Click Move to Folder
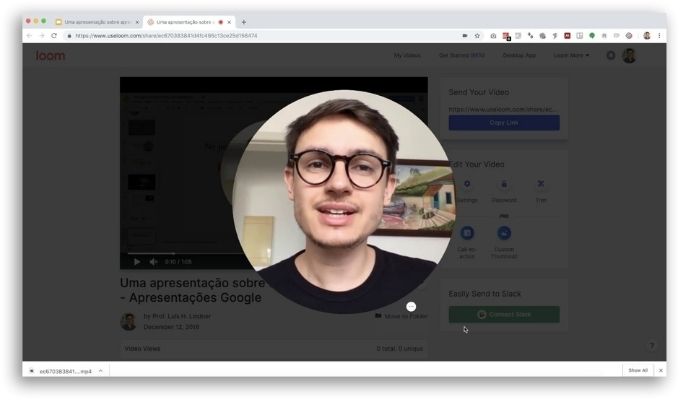Screen dimensions: 700x400 point(401,316)
